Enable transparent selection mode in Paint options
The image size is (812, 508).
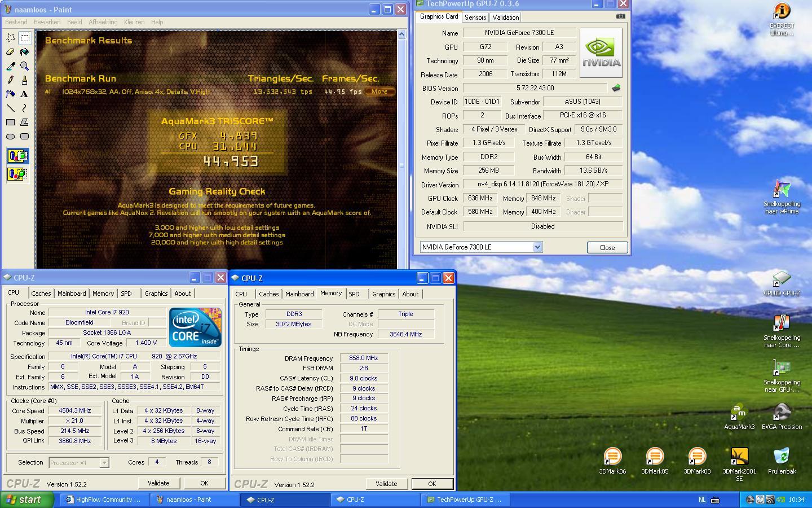point(17,174)
